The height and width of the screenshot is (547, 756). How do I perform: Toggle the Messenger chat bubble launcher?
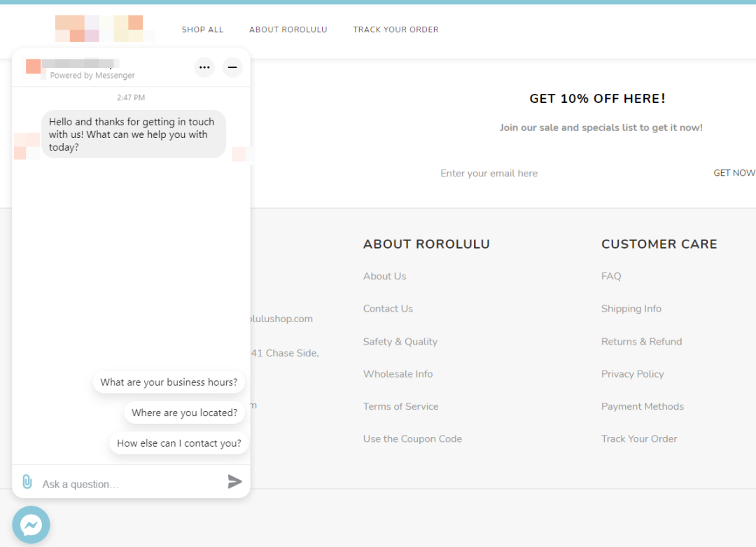(31, 525)
